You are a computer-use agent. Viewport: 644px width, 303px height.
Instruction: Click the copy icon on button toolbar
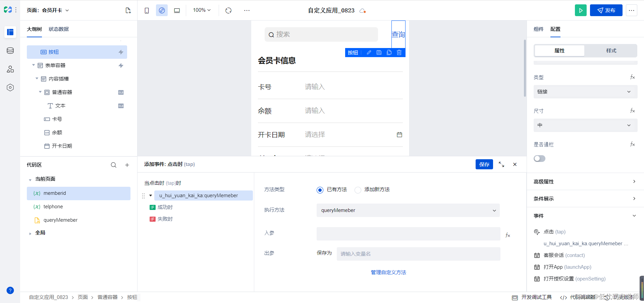[389, 52]
